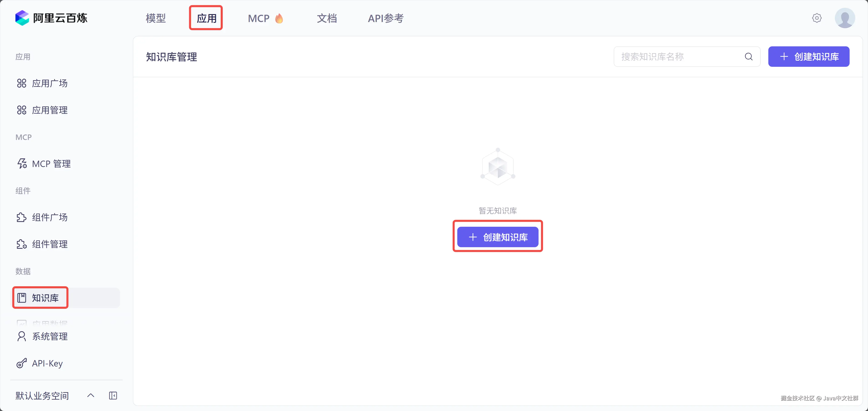868x411 pixels.
Task: Click the top-right 创建知识库 button
Action: (808, 57)
